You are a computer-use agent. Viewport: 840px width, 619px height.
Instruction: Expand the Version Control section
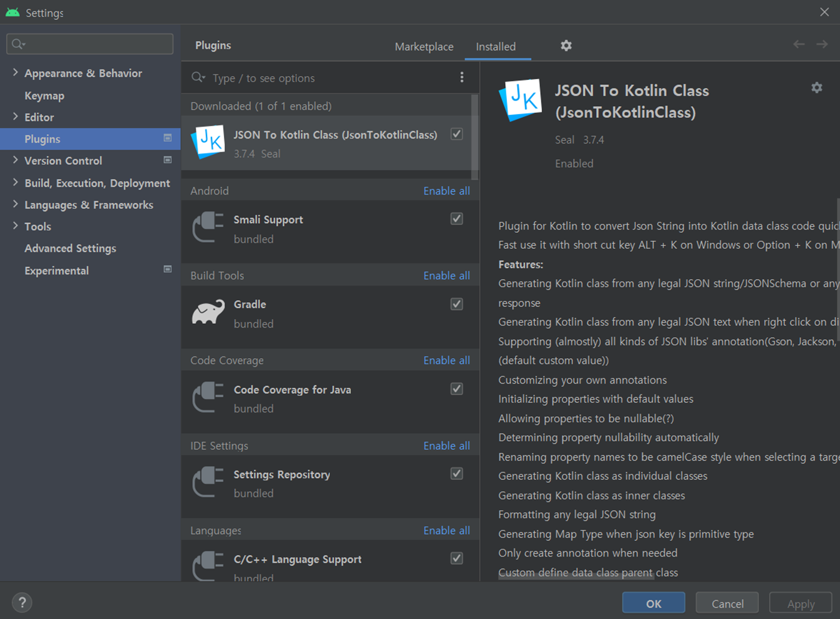tap(15, 160)
